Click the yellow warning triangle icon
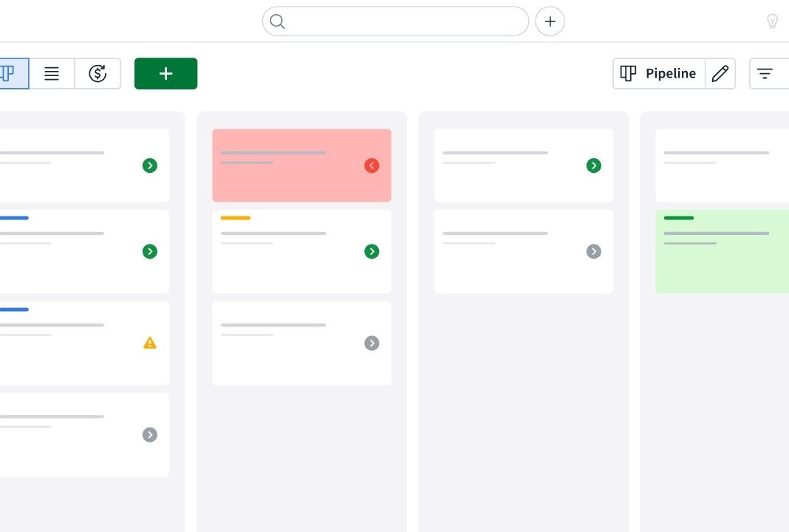The height and width of the screenshot is (532, 789). click(x=150, y=343)
